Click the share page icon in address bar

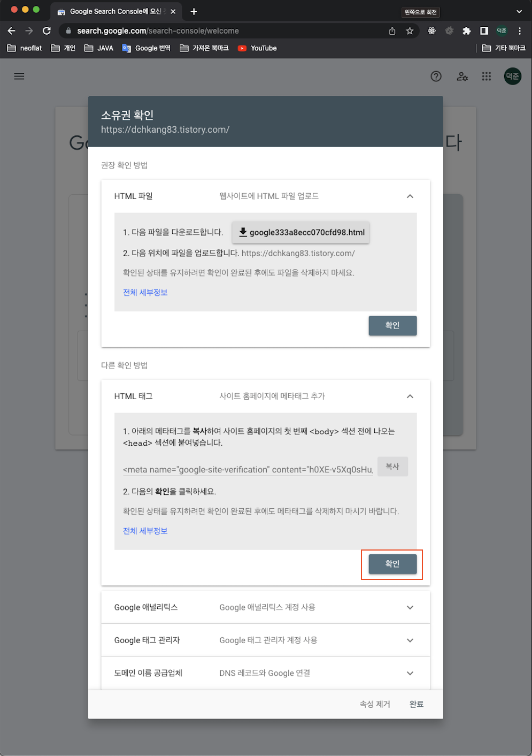coord(392,31)
